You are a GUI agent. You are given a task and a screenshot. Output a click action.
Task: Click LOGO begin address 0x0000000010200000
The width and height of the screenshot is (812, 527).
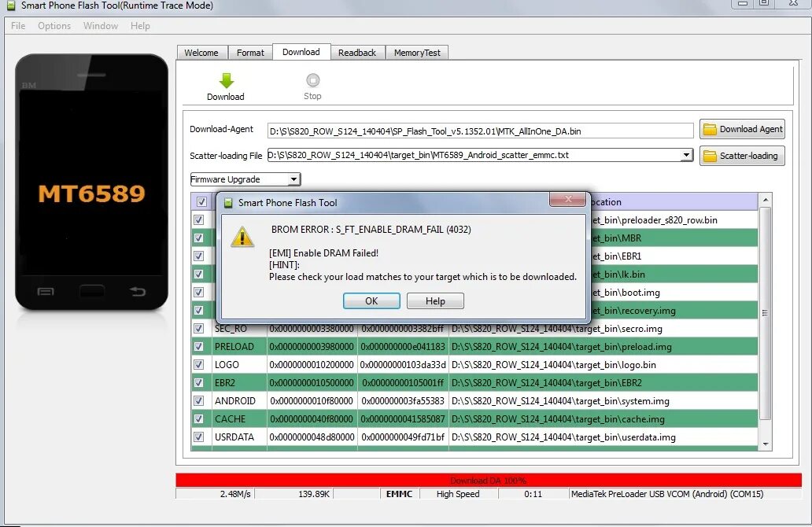(x=312, y=364)
